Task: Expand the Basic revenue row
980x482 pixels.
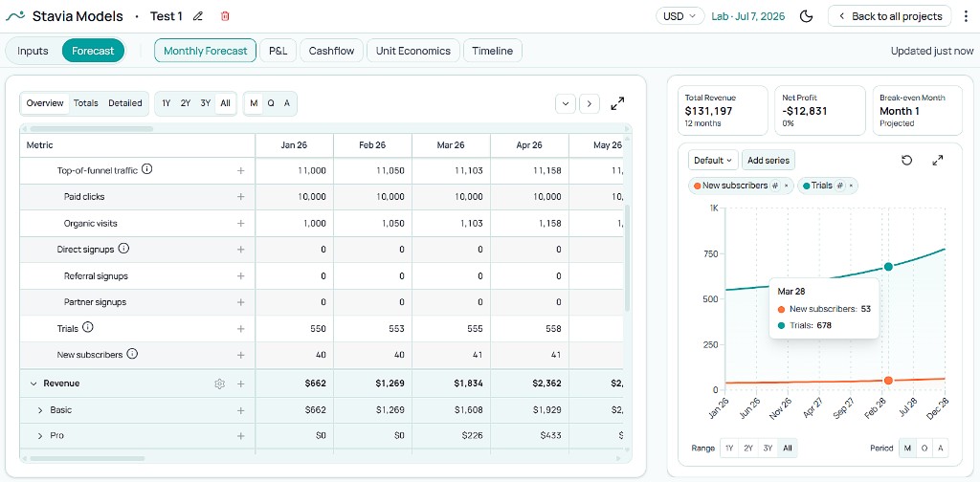Action: [40, 410]
